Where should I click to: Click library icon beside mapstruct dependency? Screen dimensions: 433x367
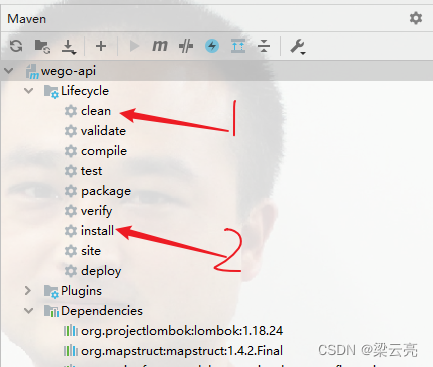click(71, 351)
